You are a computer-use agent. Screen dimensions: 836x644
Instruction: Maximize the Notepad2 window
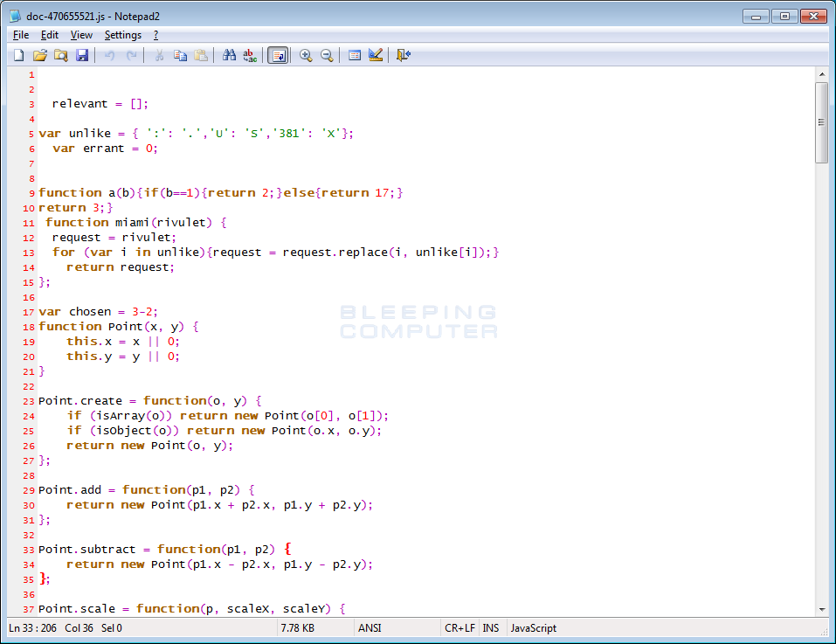[x=784, y=16]
